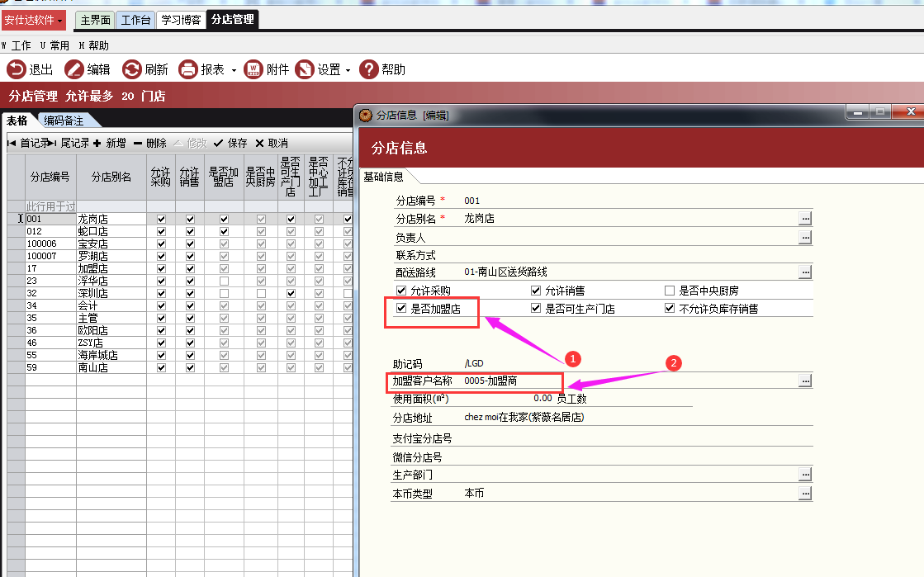Open the 本币类型 lookup ellipsis button
Viewport: 924px width, 577px height.
[805, 494]
